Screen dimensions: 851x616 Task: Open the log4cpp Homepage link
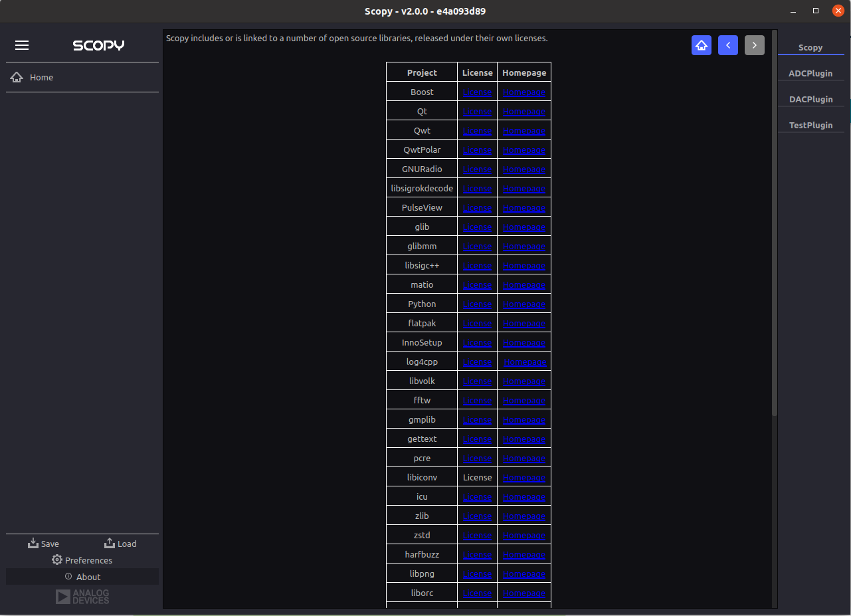point(525,362)
